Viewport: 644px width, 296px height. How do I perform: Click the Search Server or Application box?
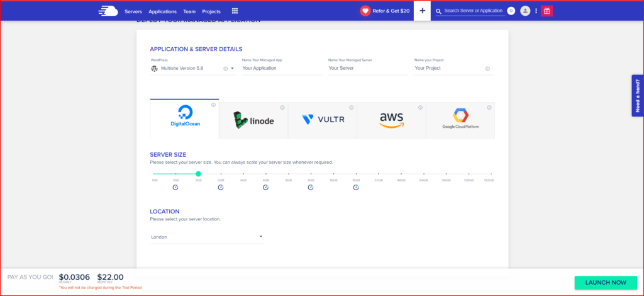[x=473, y=11]
